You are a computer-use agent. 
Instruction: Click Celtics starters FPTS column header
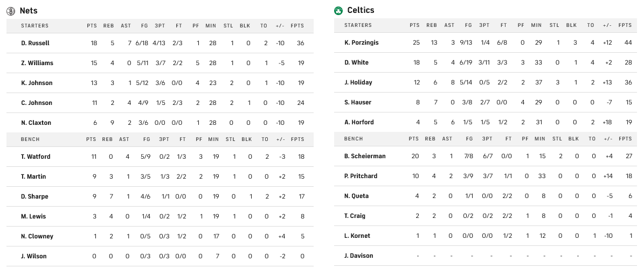click(625, 25)
